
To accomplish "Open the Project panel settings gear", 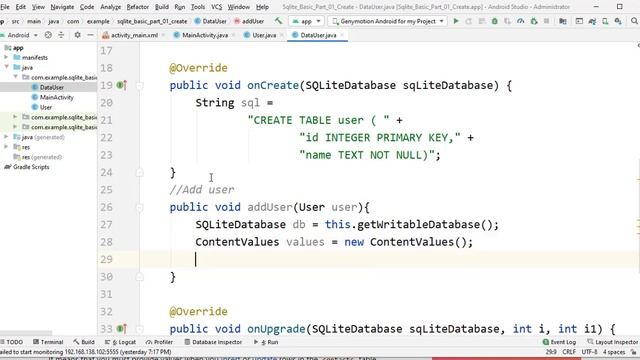I will [78, 35].
